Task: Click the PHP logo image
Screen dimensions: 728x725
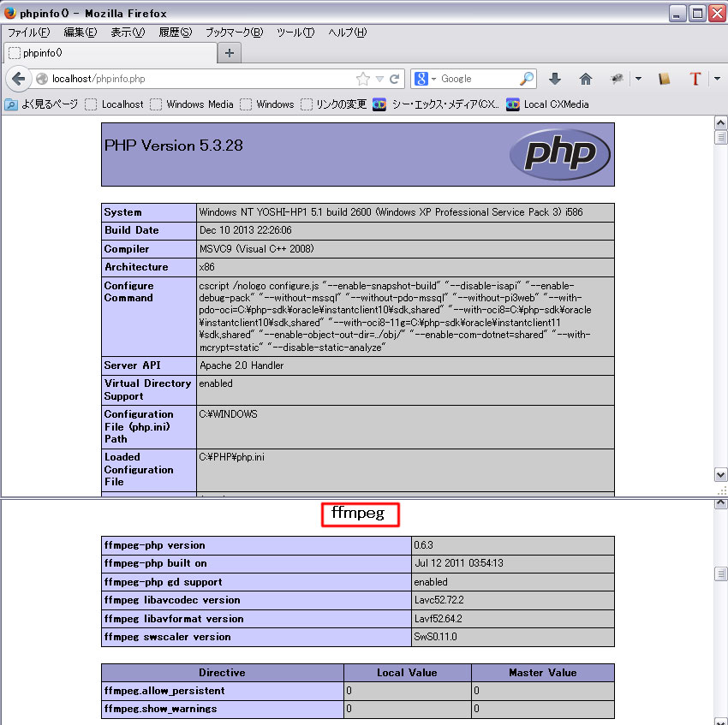Action: [560, 155]
